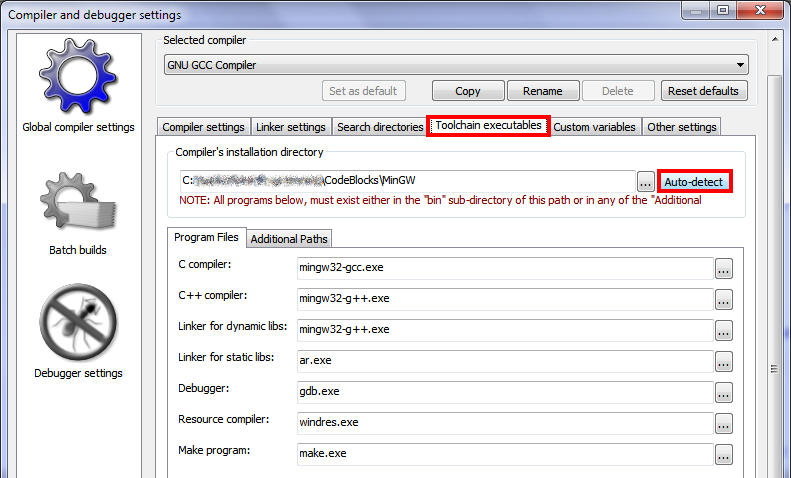Switch to Additional Paths tab
This screenshot has width=791, height=478.
(289, 239)
